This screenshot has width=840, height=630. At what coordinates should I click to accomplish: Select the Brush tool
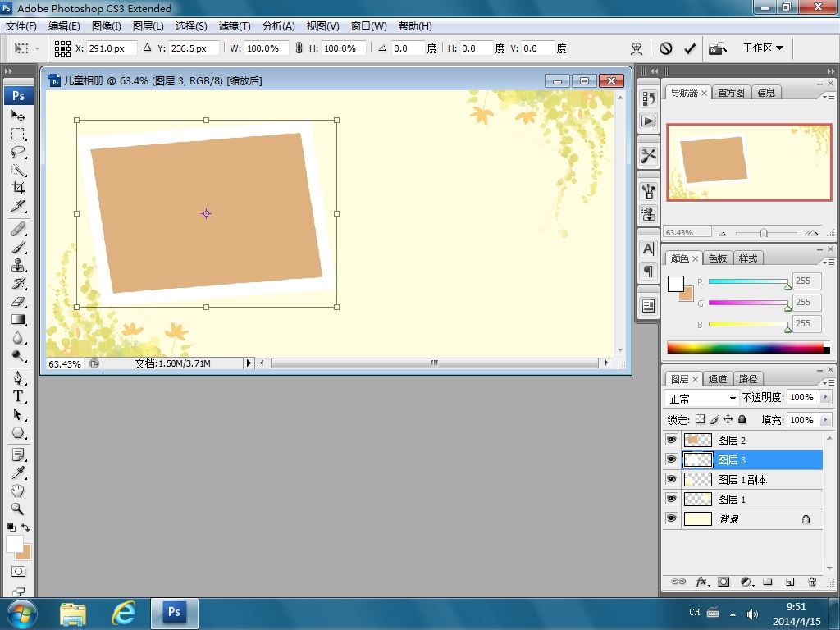[x=18, y=248]
